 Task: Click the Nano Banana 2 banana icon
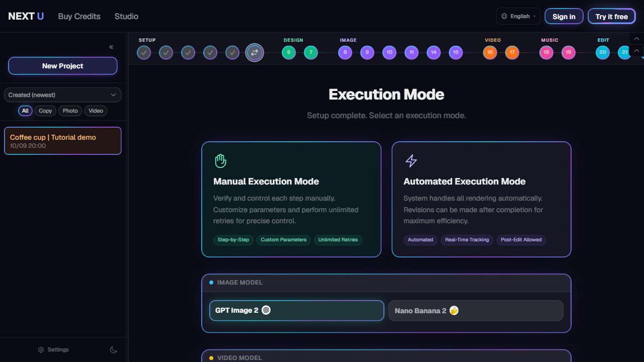(454, 311)
